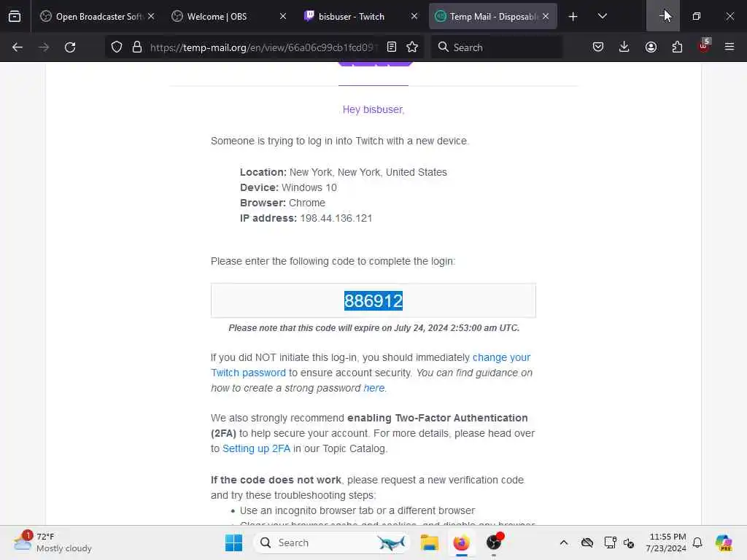Click the Location New York line
The image size is (747, 560).
click(344, 172)
